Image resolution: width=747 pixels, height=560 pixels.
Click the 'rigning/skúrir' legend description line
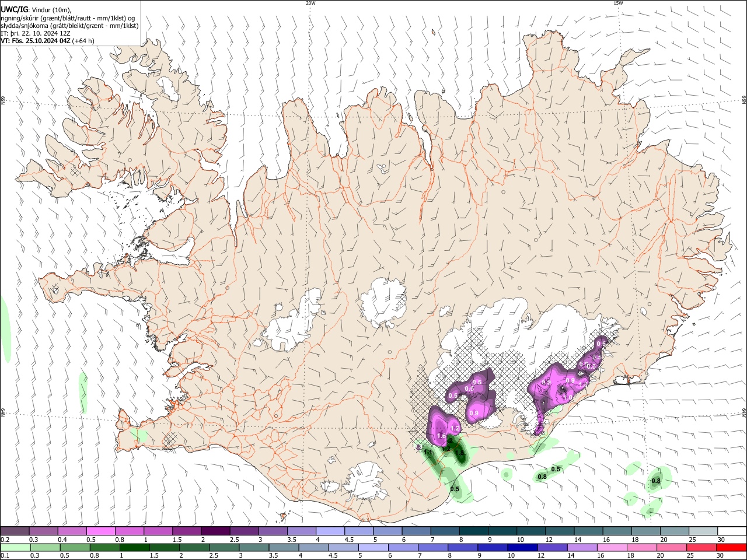pyautogui.click(x=69, y=17)
